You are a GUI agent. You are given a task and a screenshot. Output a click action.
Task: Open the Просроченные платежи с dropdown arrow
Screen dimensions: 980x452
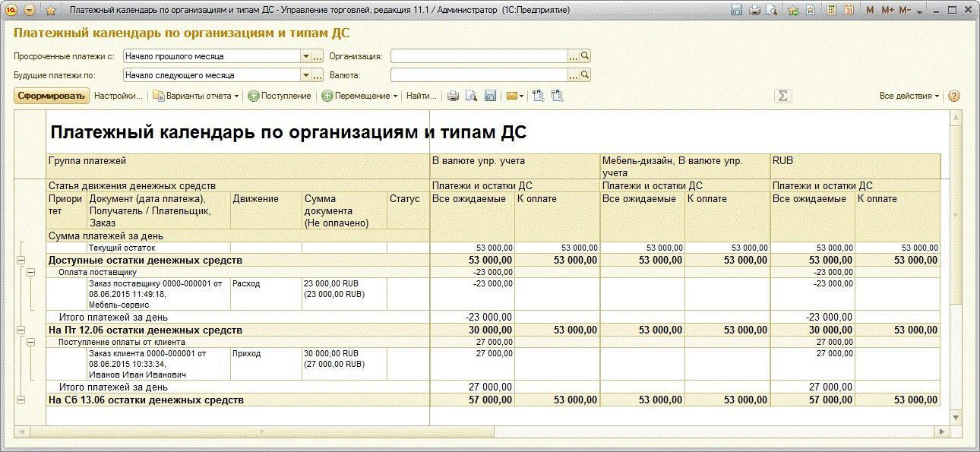click(x=306, y=56)
